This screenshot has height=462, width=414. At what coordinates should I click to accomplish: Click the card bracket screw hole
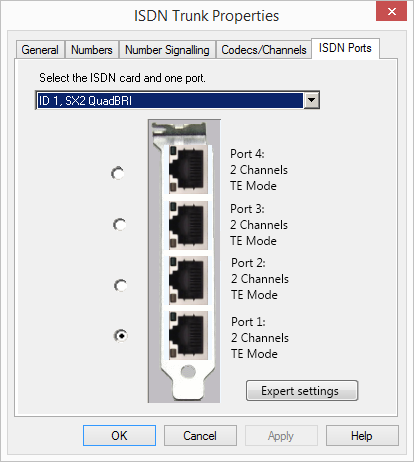(188, 371)
